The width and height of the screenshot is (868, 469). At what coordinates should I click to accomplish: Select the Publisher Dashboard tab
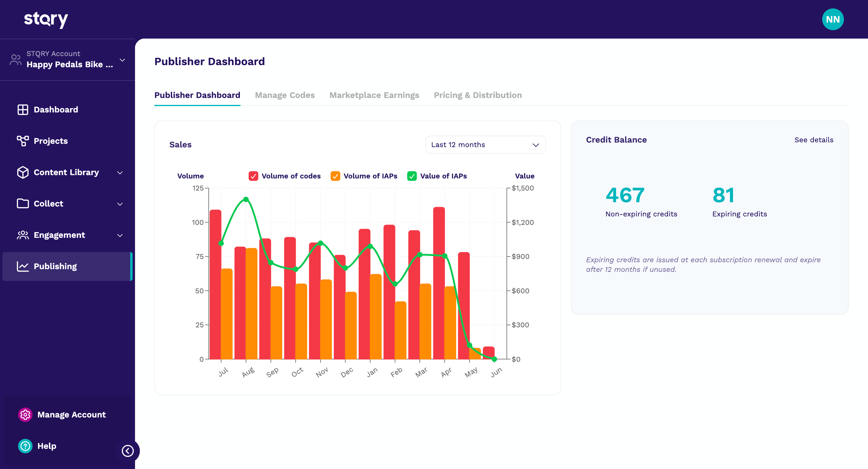point(197,95)
